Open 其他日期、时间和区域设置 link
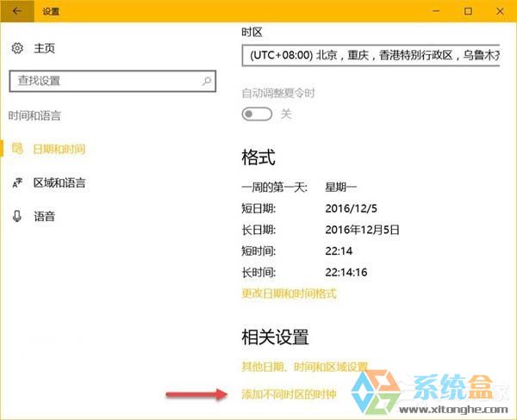 click(x=305, y=367)
